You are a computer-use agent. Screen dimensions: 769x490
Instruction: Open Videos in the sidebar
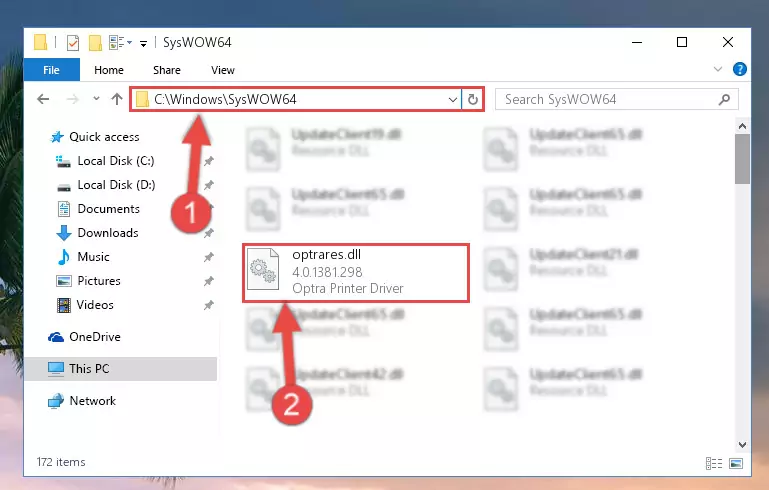[x=95, y=305]
